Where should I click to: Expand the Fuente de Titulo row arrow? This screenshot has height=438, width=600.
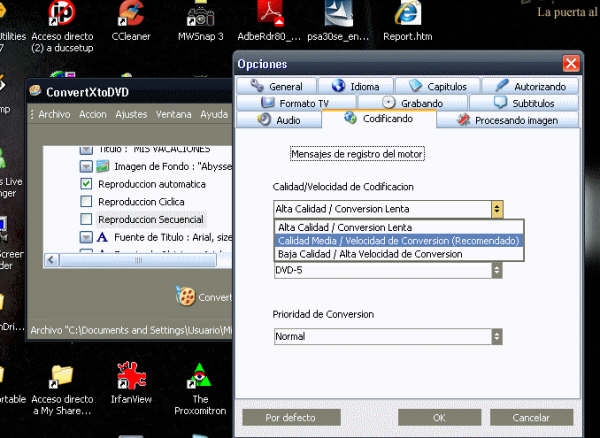[86, 238]
